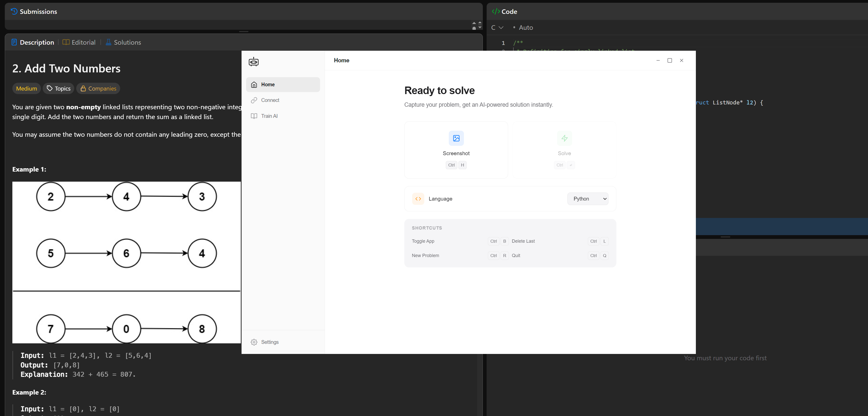
Task: Click the New Problem shortcut label
Action: tap(425, 256)
